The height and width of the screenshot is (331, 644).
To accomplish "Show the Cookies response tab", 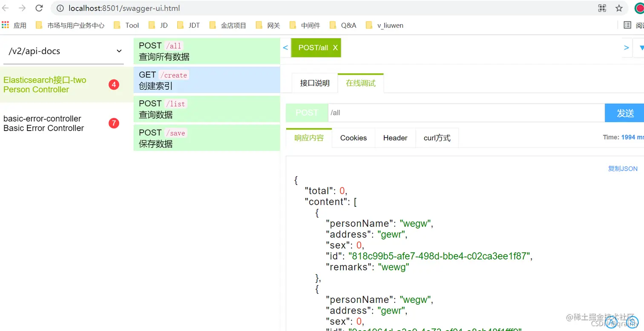I will click(x=354, y=138).
